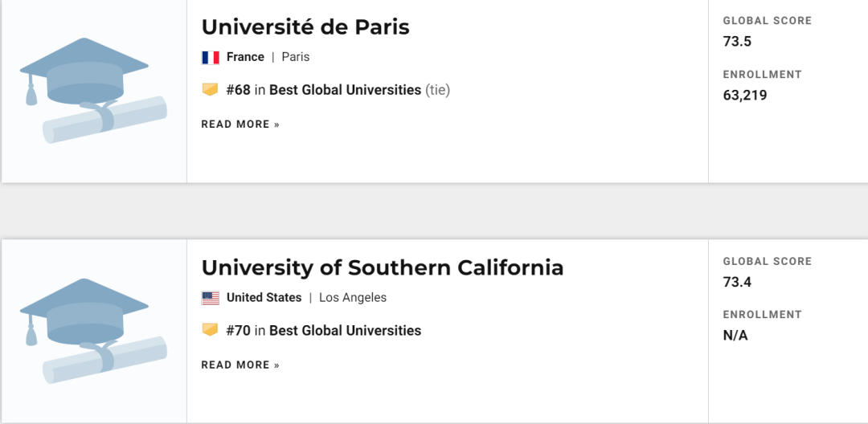This screenshot has width=868, height=424.
Task: Click the Paris city text
Action: (x=295, y=57)
